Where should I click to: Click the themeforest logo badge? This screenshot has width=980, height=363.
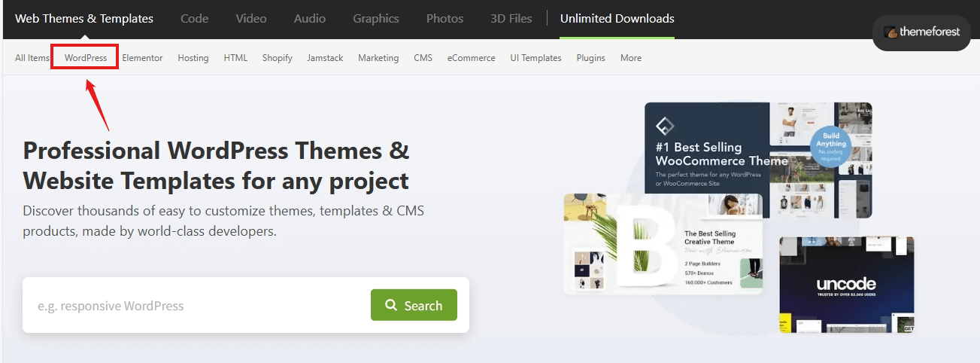tap(921, 33)
